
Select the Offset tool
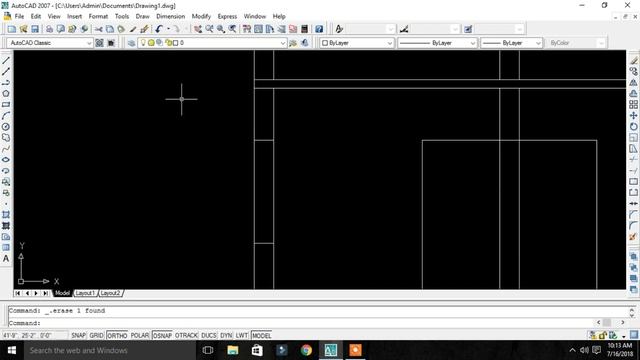[x=633, y=93]
